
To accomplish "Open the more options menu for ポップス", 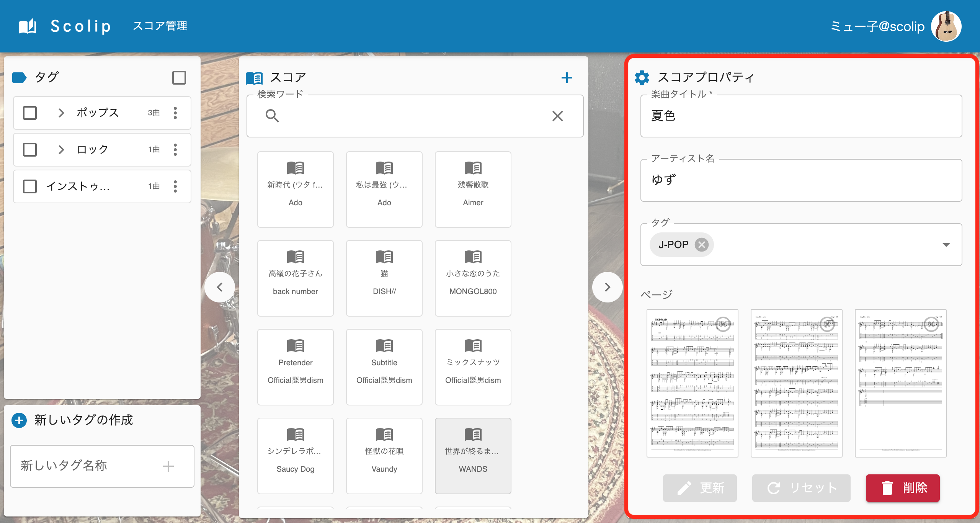I will pos(175,113).
